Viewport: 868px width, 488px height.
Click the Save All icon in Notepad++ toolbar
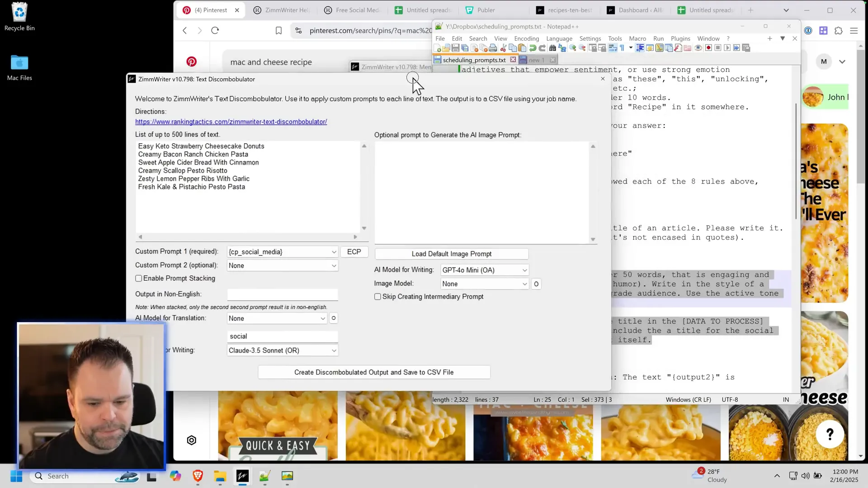[464, 48]
